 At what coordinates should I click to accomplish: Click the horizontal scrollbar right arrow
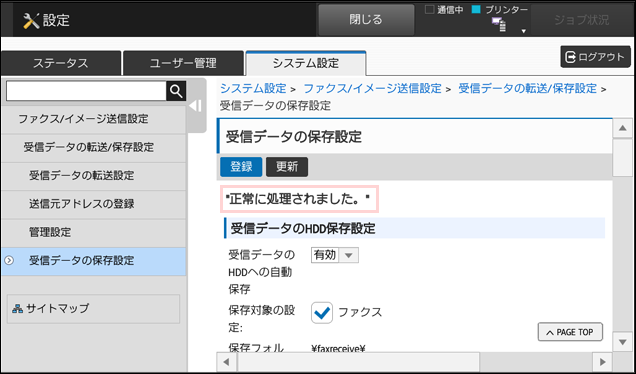[603, 361]
